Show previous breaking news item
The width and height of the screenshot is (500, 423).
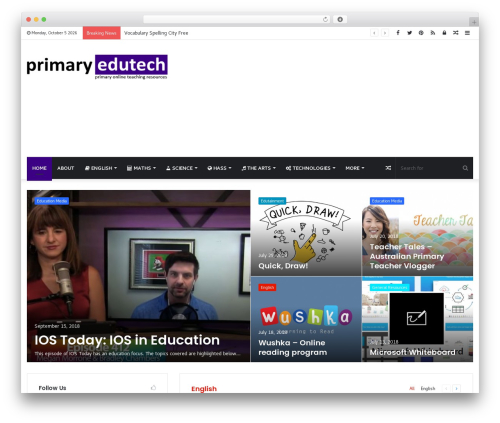374,33
